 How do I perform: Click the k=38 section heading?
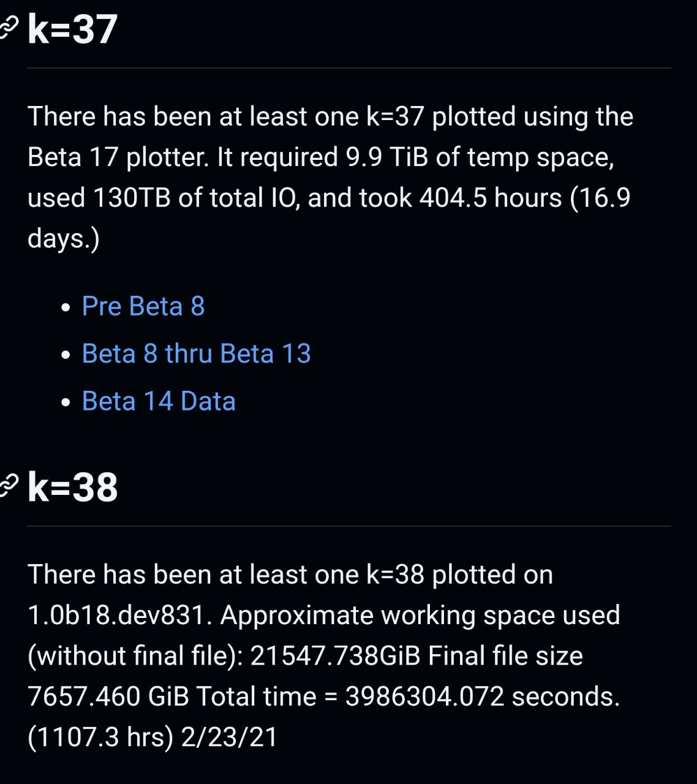click(x=73, y=487)
